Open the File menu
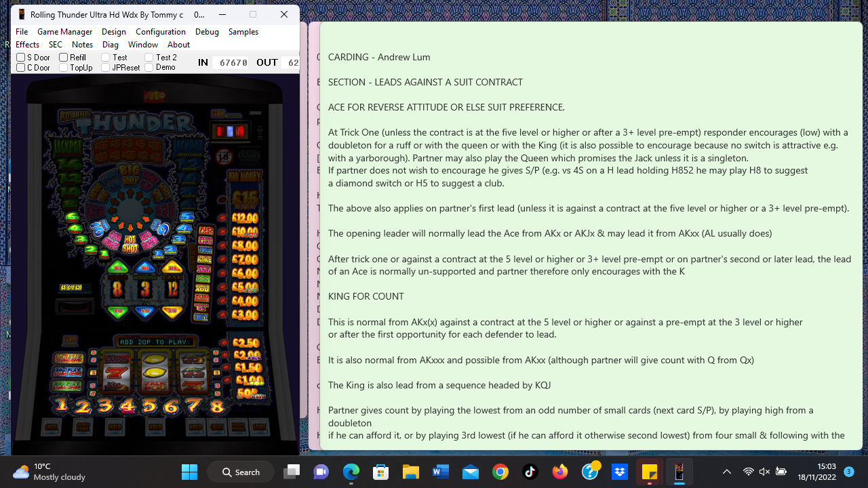Image resolution: width=868 pixels, height=488 pixels. pos(22,32)
